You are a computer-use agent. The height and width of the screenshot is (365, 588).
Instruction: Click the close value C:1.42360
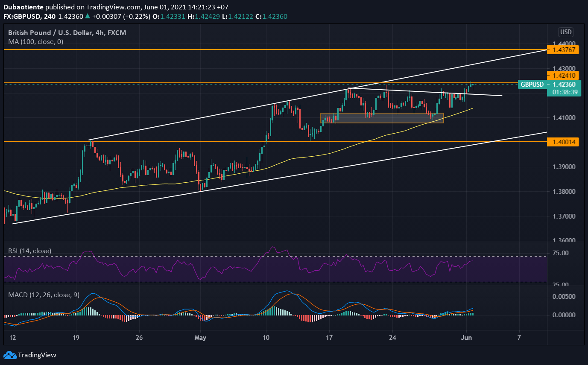(x=272, y=17)
